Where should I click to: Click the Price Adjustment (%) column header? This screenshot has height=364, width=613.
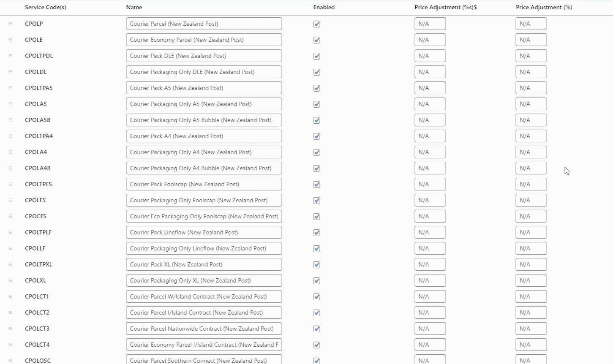point(544,7)
